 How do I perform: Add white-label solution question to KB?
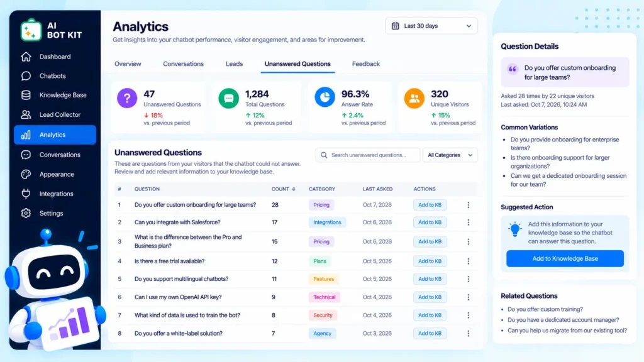430,334
